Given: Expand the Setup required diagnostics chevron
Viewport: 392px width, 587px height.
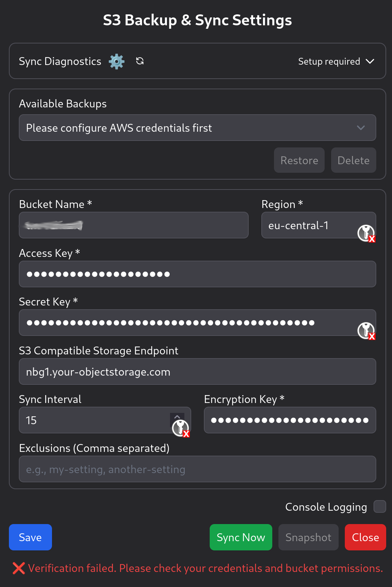Looking at the screenshot, I should click(370, 61).
